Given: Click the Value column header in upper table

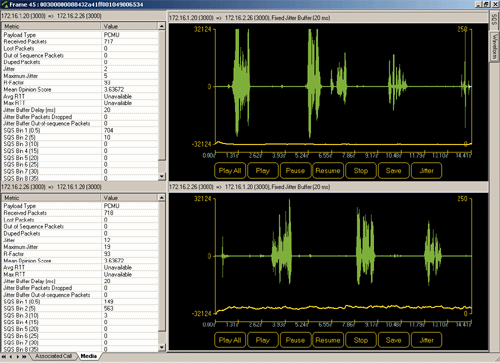Looking at the screenshot, I should [129, 26].
